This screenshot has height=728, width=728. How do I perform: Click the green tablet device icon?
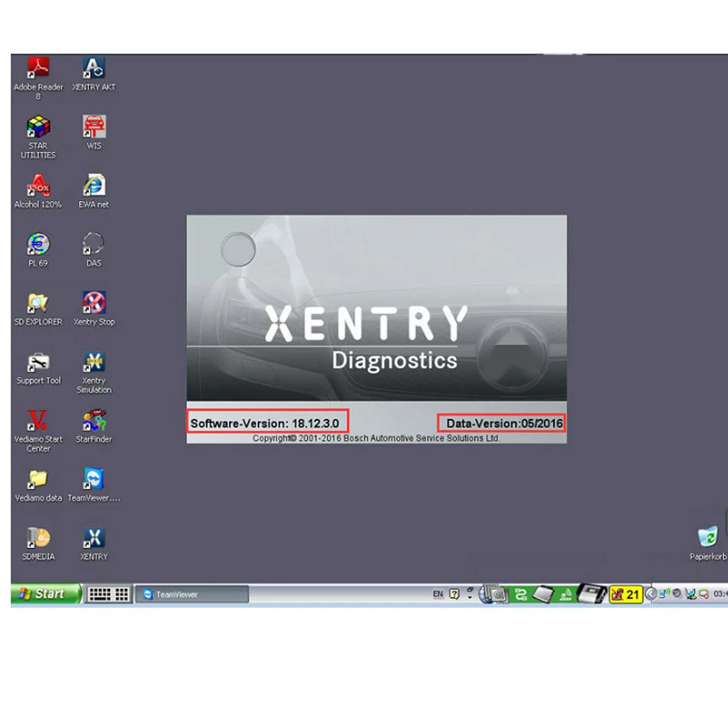click(x=543, y=595)
